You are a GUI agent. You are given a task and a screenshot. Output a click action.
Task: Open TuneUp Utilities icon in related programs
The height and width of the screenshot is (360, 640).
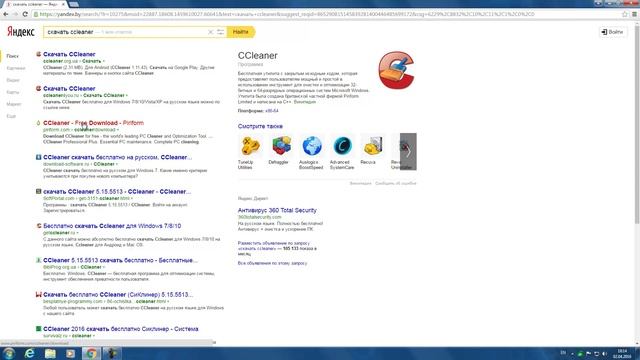pyautogui.click(x=250, y=146)
